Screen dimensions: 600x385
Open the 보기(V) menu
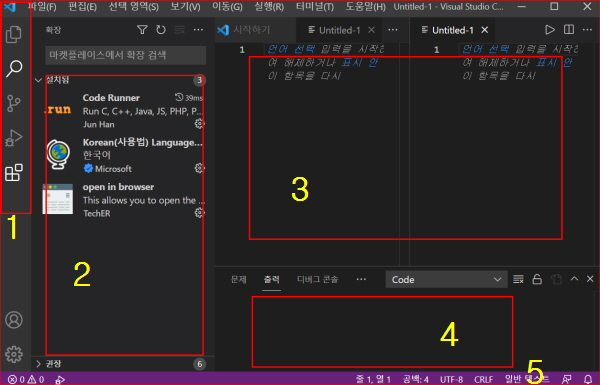tap(185, 7)
